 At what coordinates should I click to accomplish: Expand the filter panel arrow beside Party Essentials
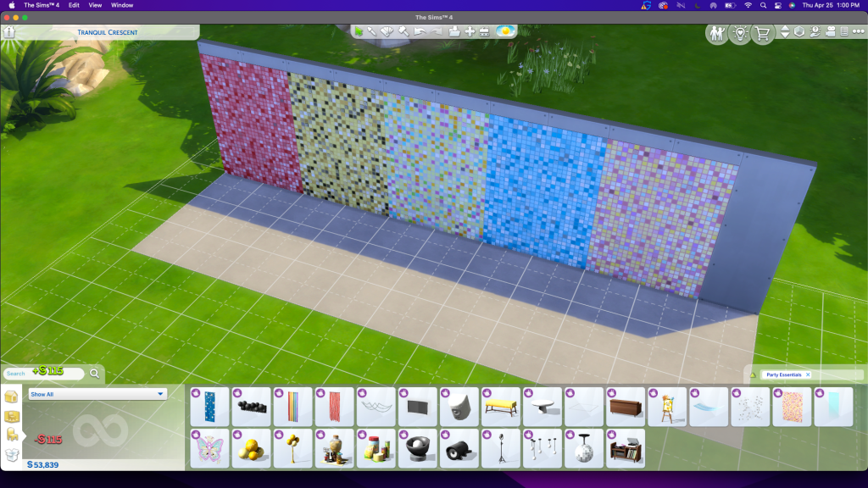coord(752,375)
